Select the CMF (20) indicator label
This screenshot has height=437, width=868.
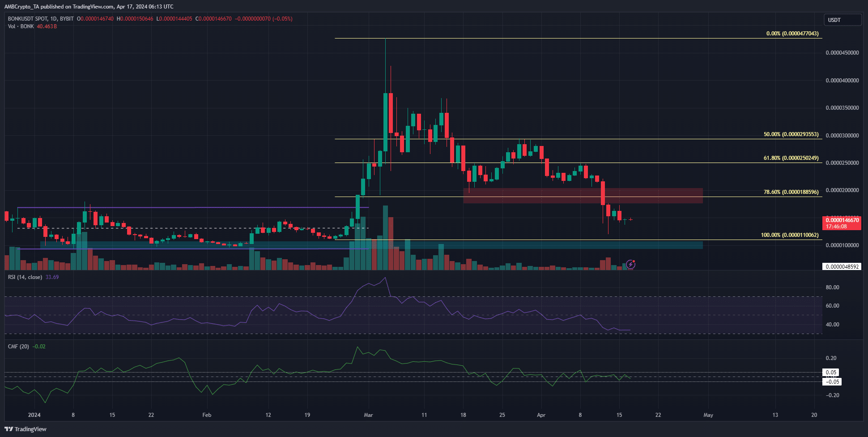coord(18,347)
